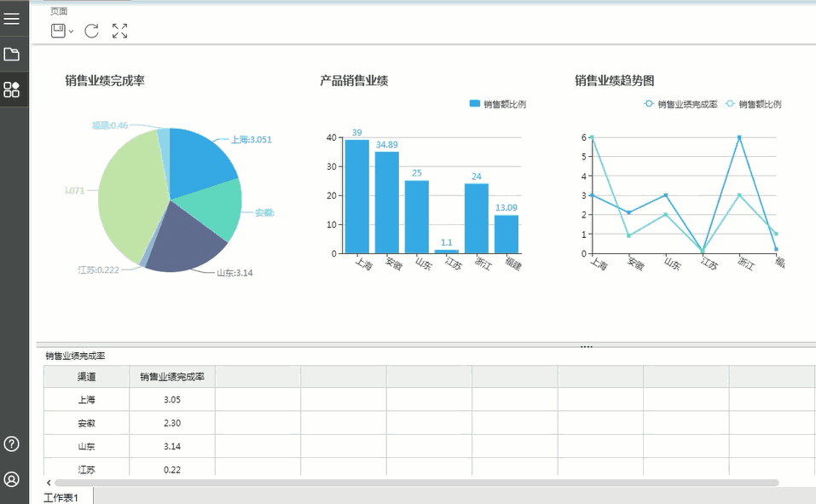The width and height of the screenshot is (816, 504).
Task: Open the help question mark icon
Action: click(12, 443)
